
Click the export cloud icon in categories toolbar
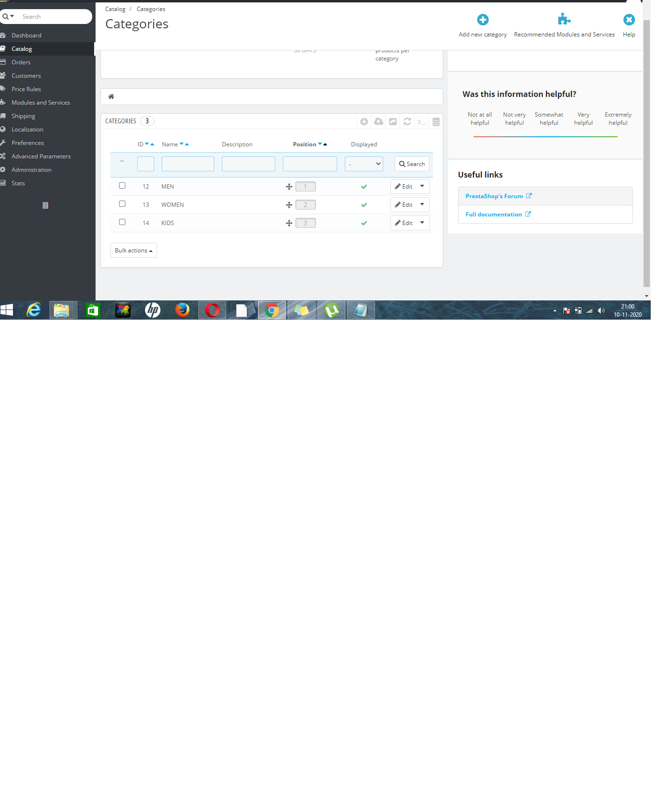[378, 121]
